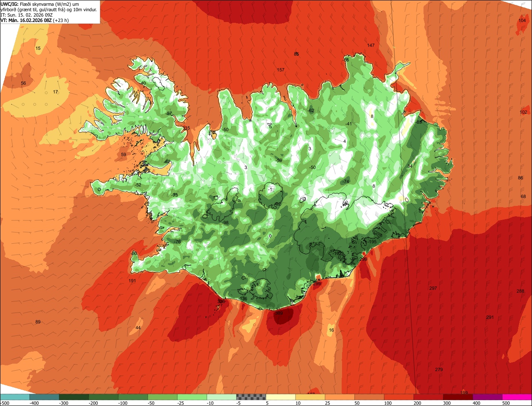The height and width of the screenshot is (406, 532).
Task: Click the '300' legend scale label
Action: click(x=447, y=403)
